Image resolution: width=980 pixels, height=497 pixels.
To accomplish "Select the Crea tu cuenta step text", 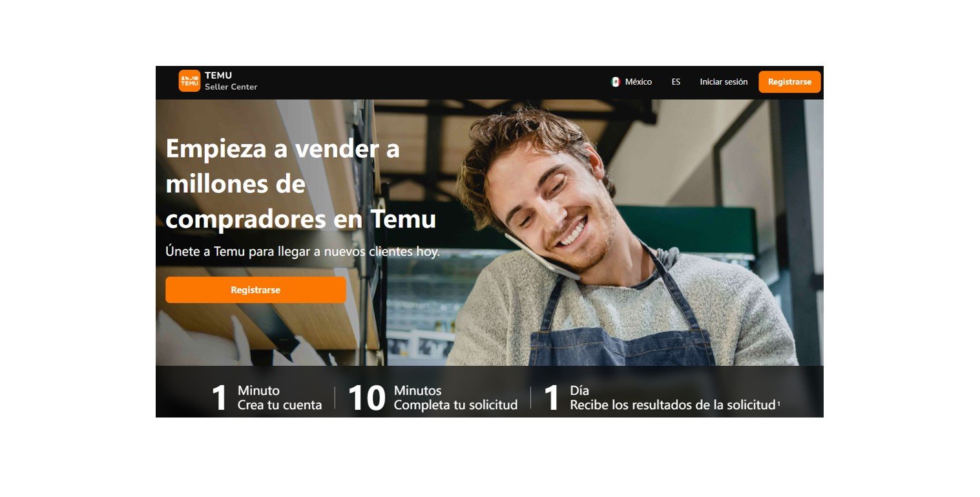I will coord(280,405).
